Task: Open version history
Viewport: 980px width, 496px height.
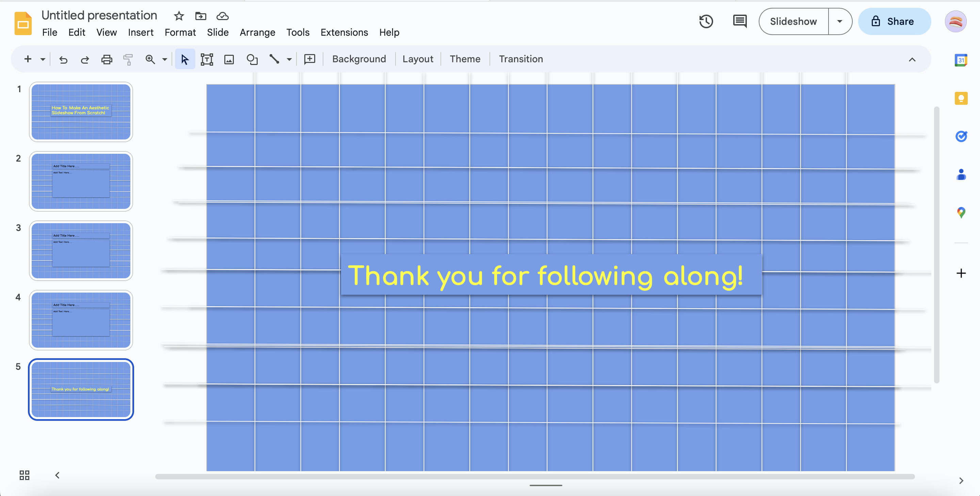Action: click(x=706, y=21)
